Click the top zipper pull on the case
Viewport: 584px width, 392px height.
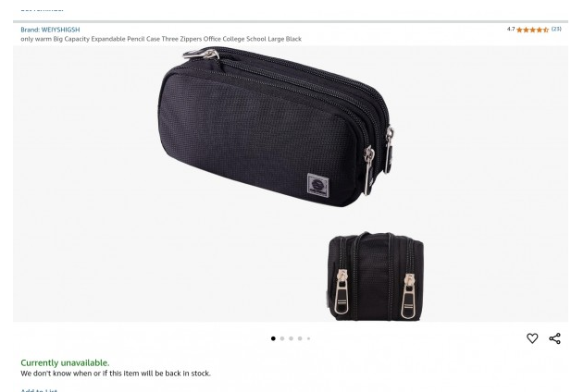coord(201,55)
